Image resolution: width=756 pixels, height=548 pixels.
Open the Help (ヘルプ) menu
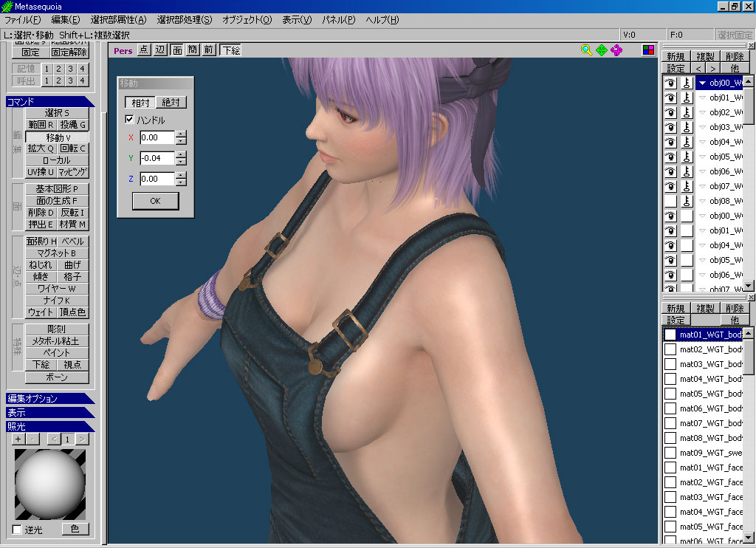382,20
